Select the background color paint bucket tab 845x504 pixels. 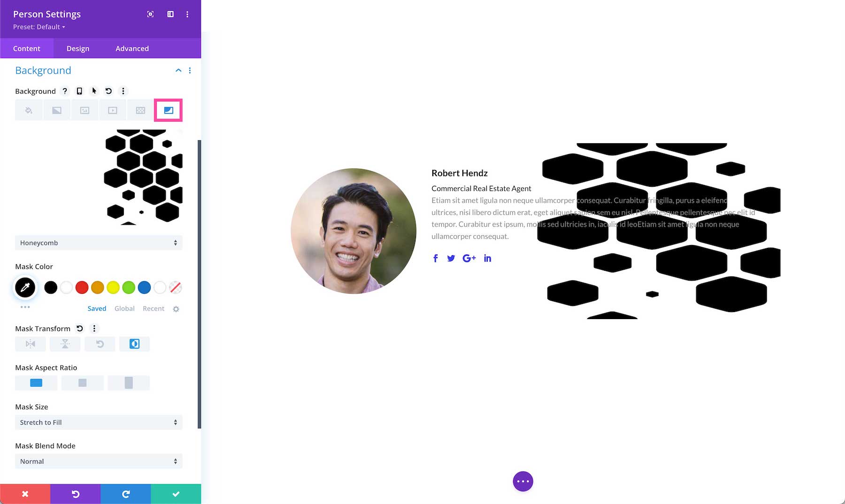(29, 110)
